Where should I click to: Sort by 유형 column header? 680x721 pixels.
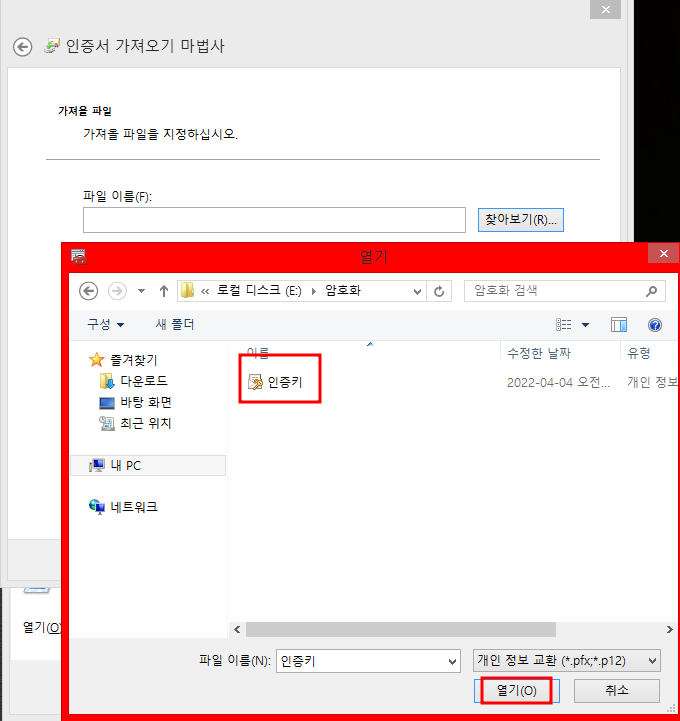tap(639, 353)
